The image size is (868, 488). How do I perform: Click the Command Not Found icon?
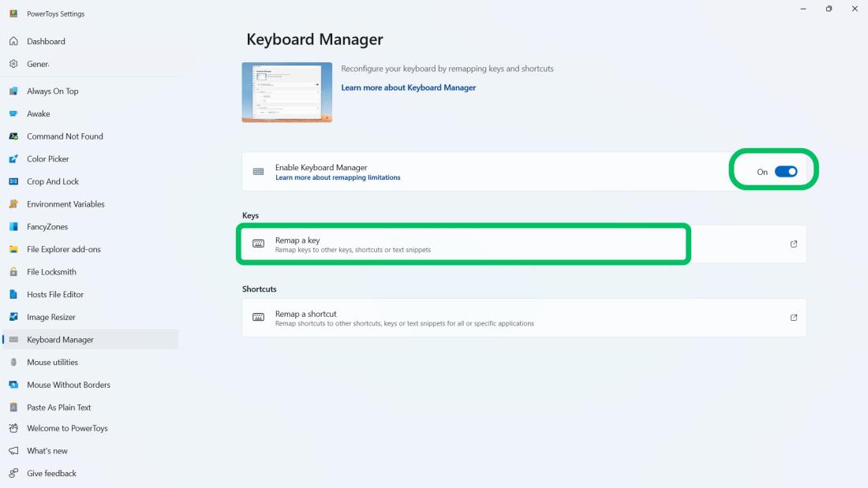[x=14, y=136]
